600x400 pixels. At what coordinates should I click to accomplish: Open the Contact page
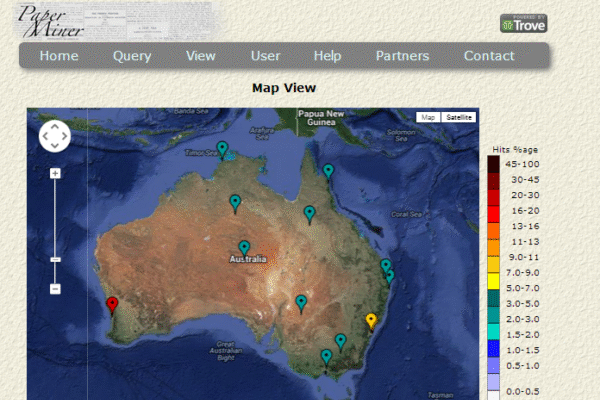(x=489, y=56)
